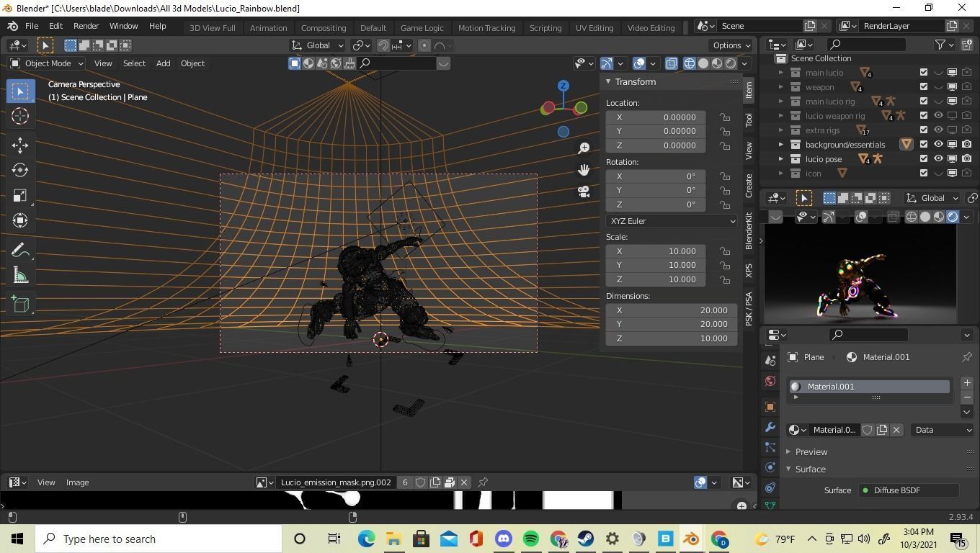Open the Blender app menu logo
The height and width of the screenshot is (553, 980).
tap(12, 26)
